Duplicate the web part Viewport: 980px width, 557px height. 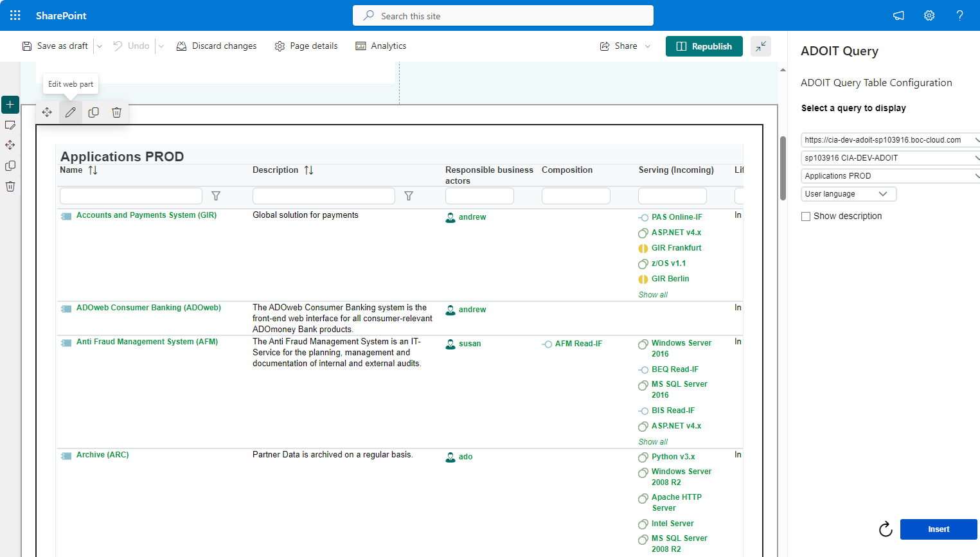tap(94, 112)
